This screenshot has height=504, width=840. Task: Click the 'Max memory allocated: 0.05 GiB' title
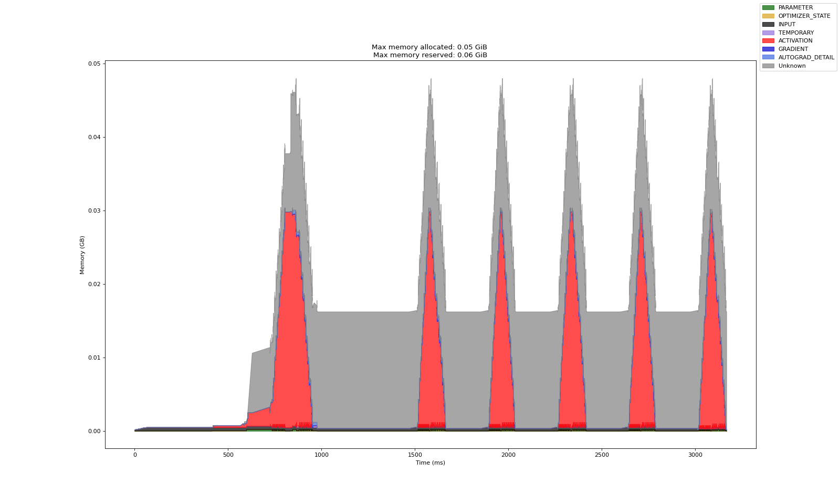click(429, 47)
